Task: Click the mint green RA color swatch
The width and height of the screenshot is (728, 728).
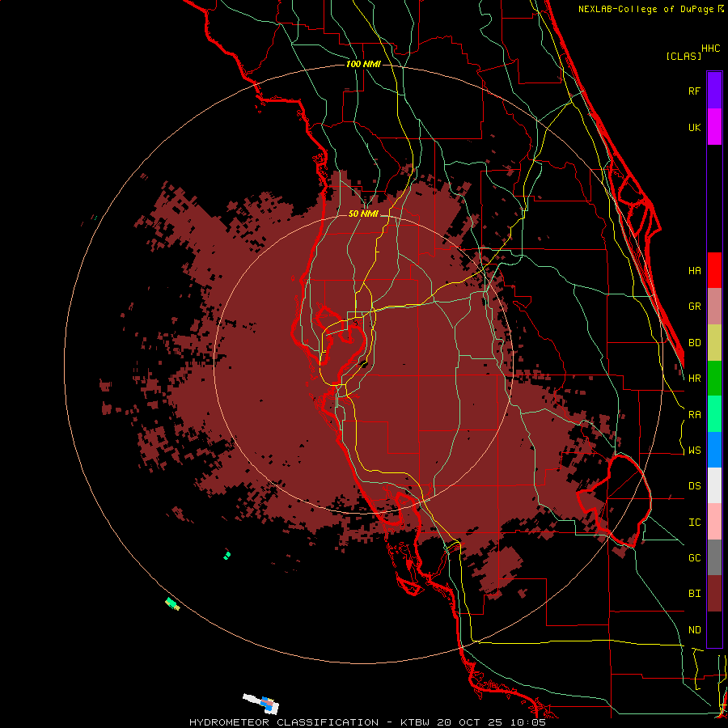Action: coord(714,414)
